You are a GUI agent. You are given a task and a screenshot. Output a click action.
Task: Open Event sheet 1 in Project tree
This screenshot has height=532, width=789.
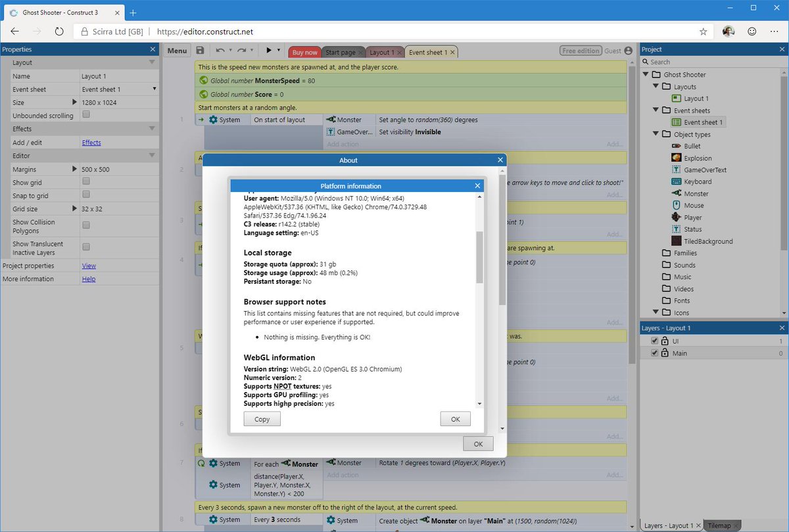[x=703, y=122]
